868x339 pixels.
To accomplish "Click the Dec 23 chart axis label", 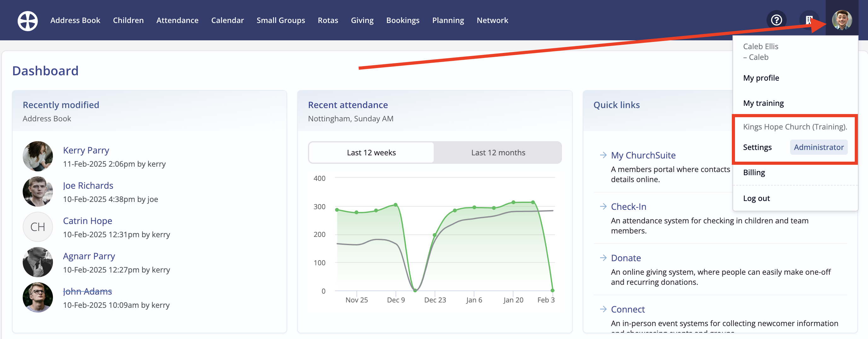I will (x=435, y=300).
